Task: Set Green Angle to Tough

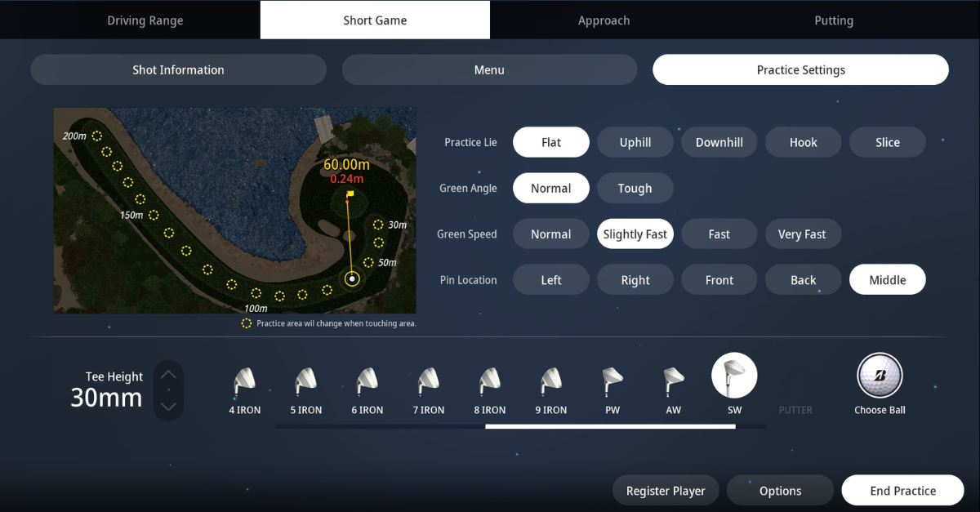Action: [x=635, y=188]
